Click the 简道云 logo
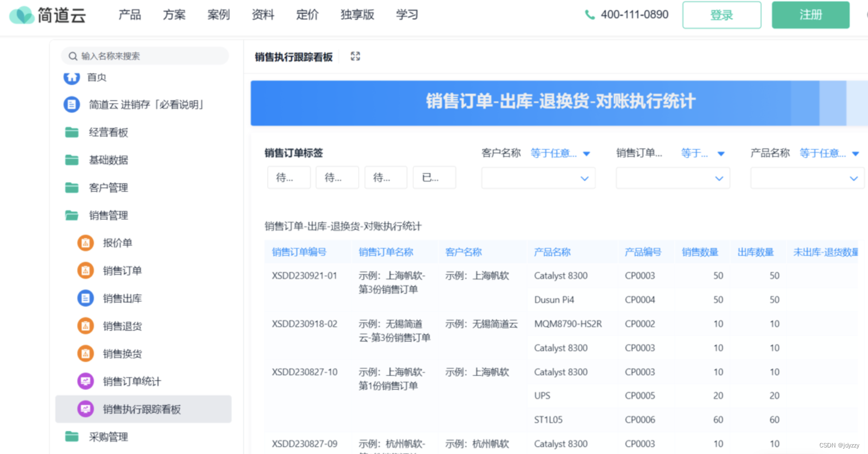This screenshot has height=454, width=868. (x=48, y=15)
